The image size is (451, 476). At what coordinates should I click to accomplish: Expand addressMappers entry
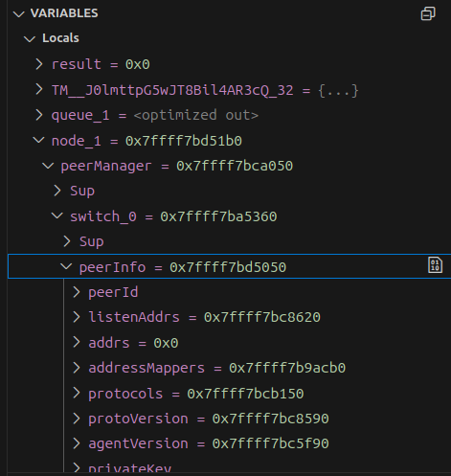76,368
